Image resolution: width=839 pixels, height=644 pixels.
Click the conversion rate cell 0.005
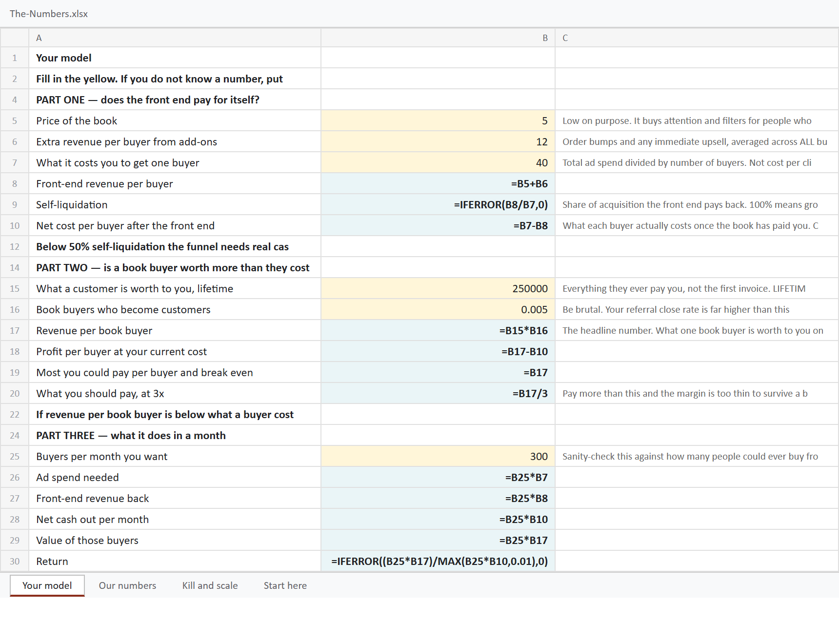tap(438, 309)
